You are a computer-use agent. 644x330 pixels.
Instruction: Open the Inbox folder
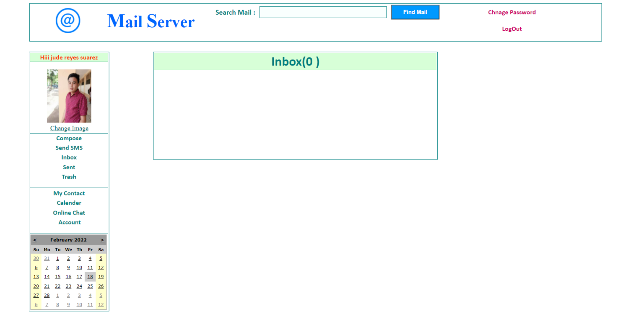pos(69,157)
